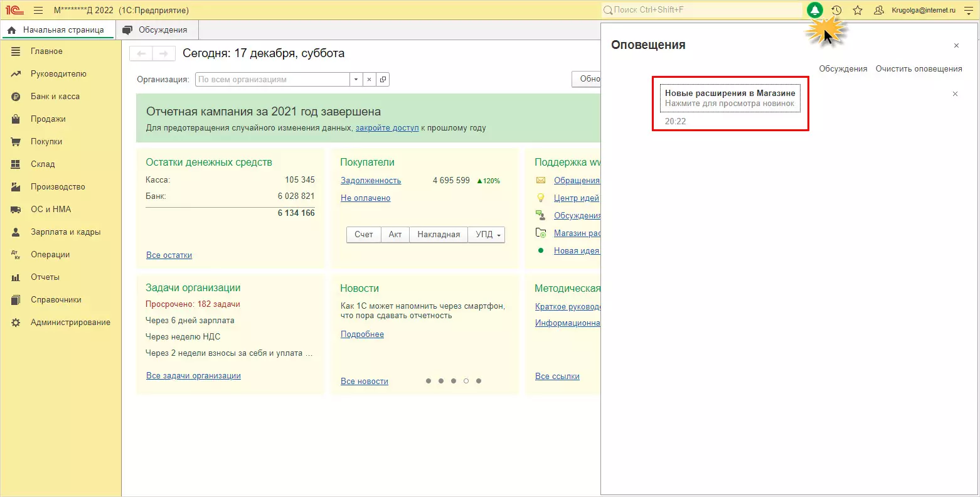Click the total balance 6 134 166

click(296, 213)
